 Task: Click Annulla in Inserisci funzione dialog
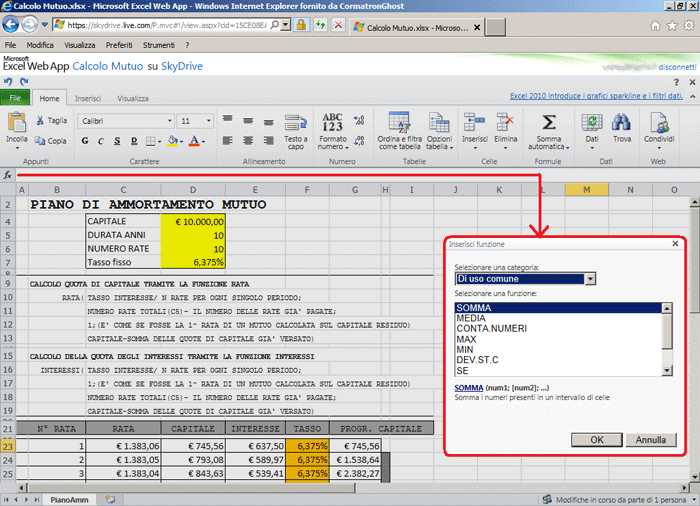click(651, 440)
